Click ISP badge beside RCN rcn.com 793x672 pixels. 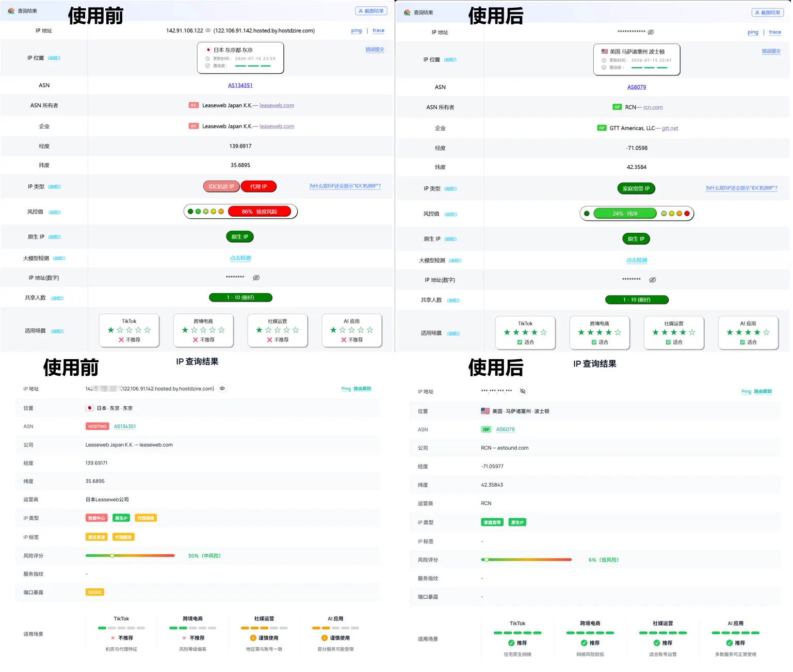point(617,107)
